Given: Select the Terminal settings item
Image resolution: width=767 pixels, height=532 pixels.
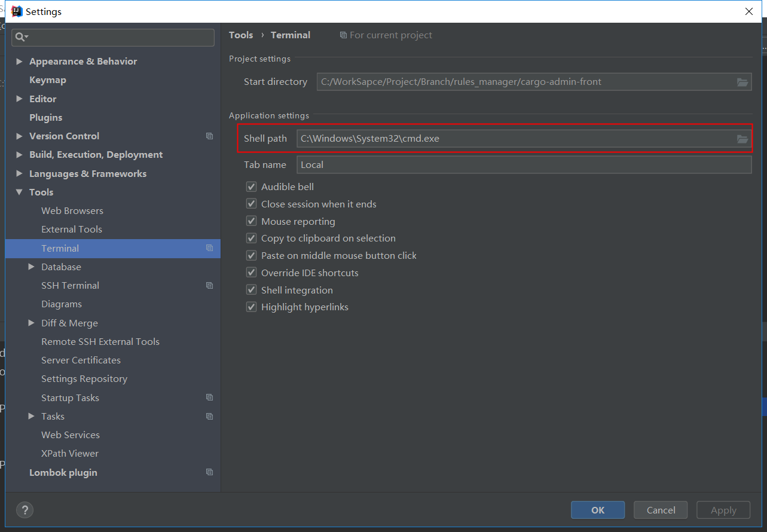Looking at the screenshot, I should pyautogui.click(x=113, y=248).
